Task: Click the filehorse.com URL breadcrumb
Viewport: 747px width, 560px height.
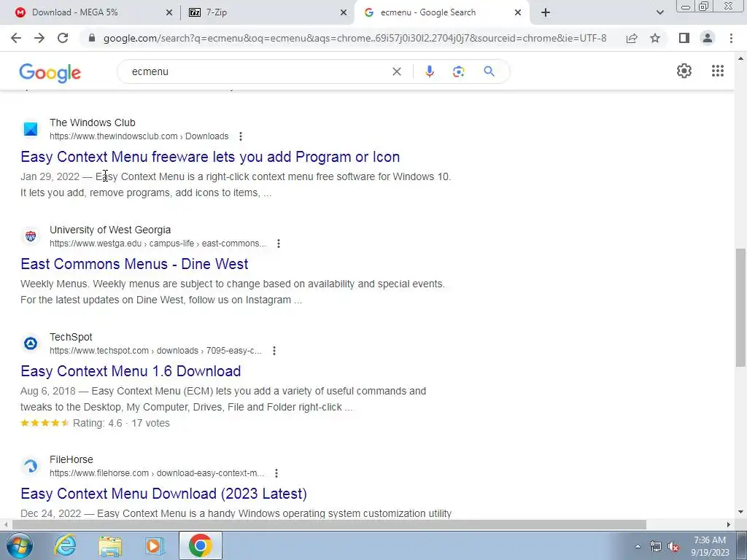Action: (x=157, y=472)
